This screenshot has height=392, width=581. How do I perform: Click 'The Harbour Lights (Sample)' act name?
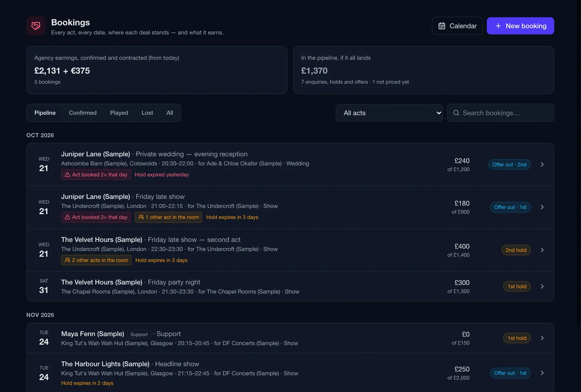click(x=105, y=364)
